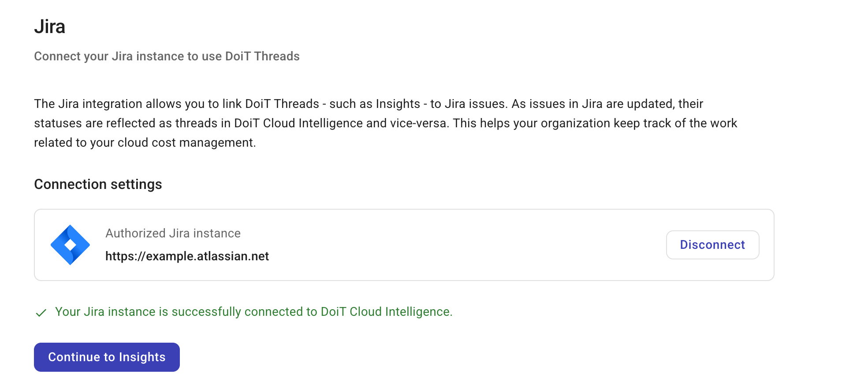
Task: Click the Connection settings heading
Action: pos(98,184)
